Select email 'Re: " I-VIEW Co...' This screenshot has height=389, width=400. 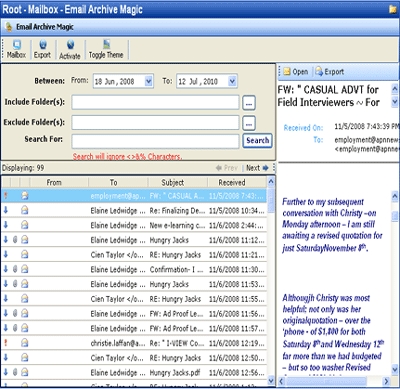tap(134, 343)
